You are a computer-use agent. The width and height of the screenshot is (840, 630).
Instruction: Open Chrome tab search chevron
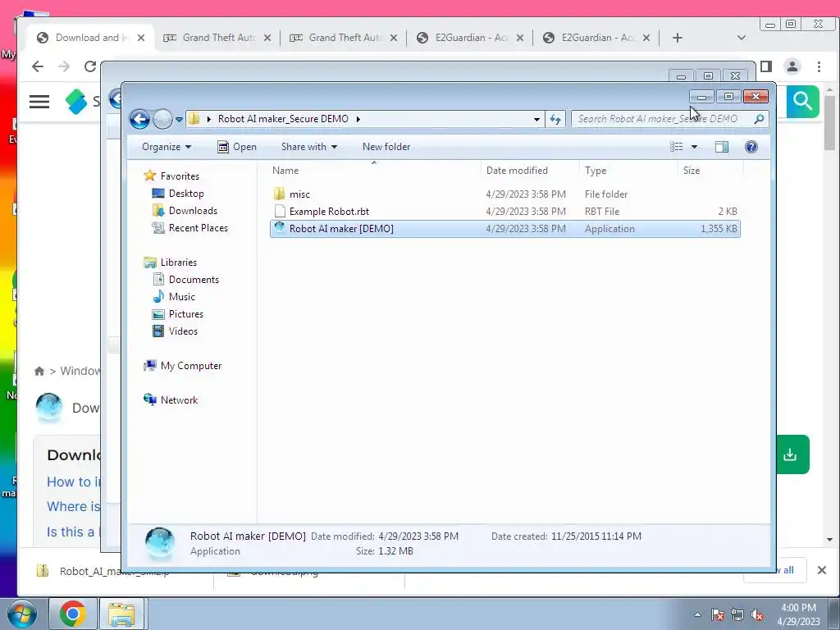742,38
